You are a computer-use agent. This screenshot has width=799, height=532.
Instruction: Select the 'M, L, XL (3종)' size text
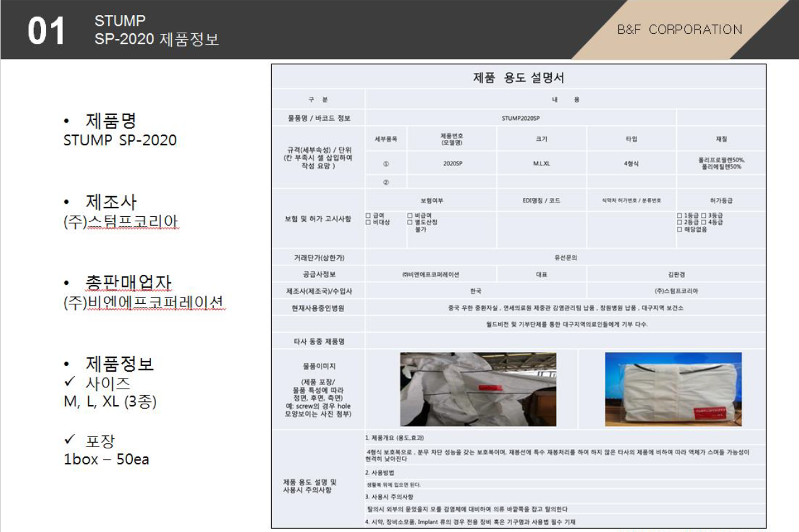coord(110,402)
